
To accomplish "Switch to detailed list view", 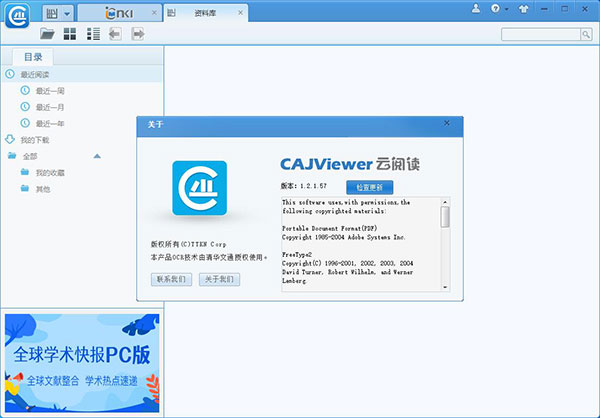I will coord(93,34).
